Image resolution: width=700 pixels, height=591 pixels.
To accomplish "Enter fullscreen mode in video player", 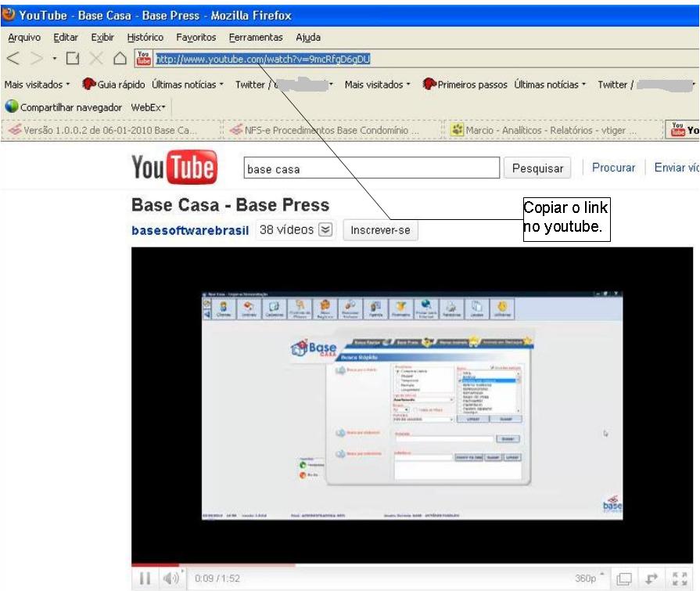I will (677, 579).
